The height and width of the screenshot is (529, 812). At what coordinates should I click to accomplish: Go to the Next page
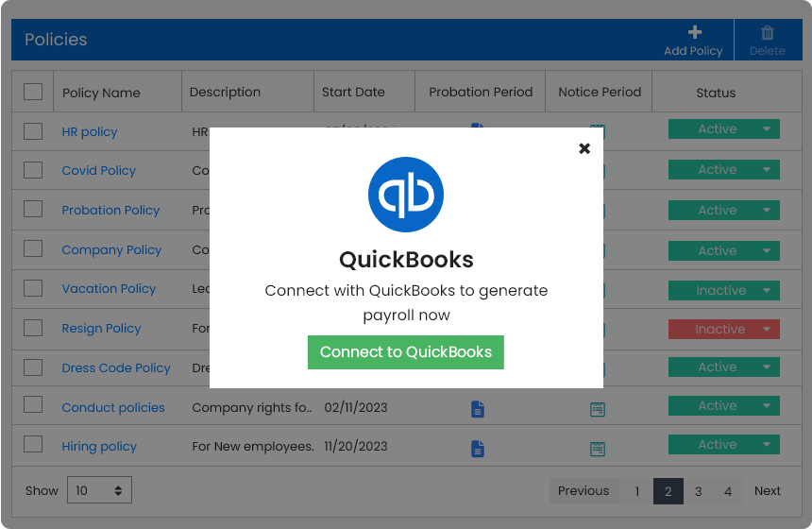click(x=768, y=490)
